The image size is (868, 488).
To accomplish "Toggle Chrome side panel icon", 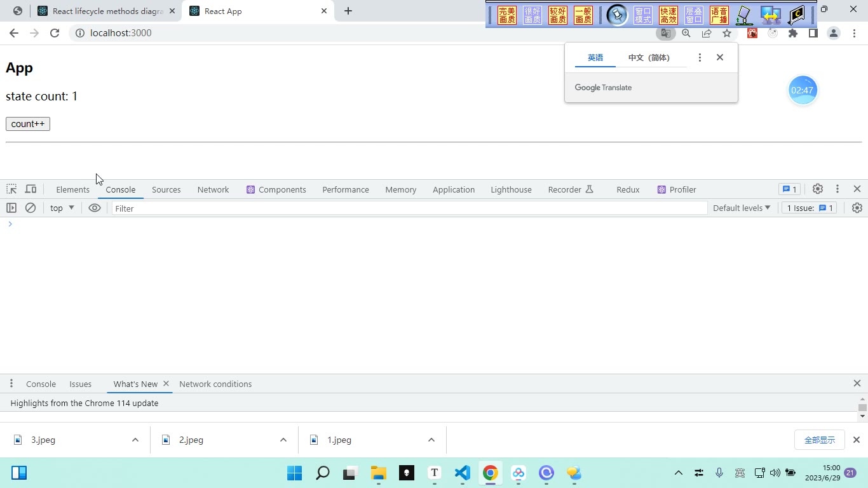I will 813,33.
